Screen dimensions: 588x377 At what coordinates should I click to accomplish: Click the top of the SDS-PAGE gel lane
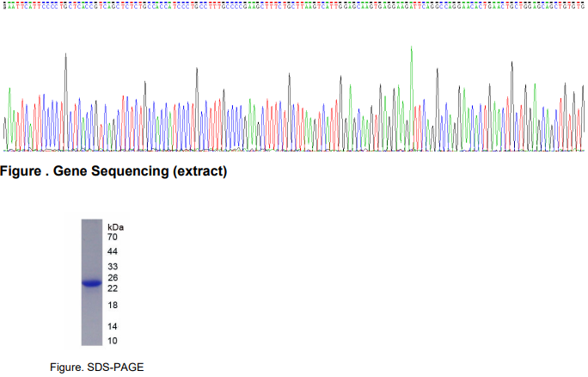(x=92, y=222)
